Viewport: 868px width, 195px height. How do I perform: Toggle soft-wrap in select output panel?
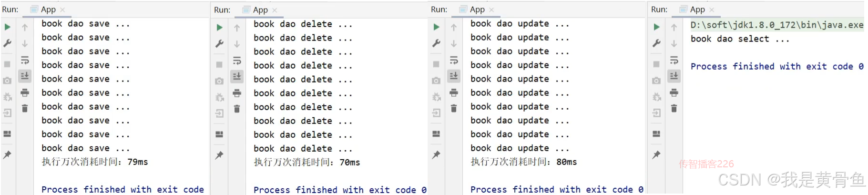coord(674,60)
